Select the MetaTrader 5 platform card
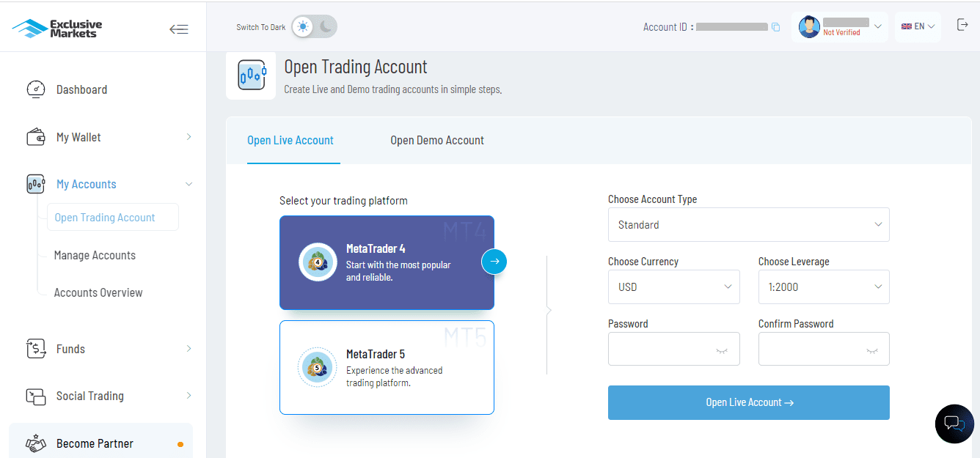The image size is (980, 458). [387, 368]
